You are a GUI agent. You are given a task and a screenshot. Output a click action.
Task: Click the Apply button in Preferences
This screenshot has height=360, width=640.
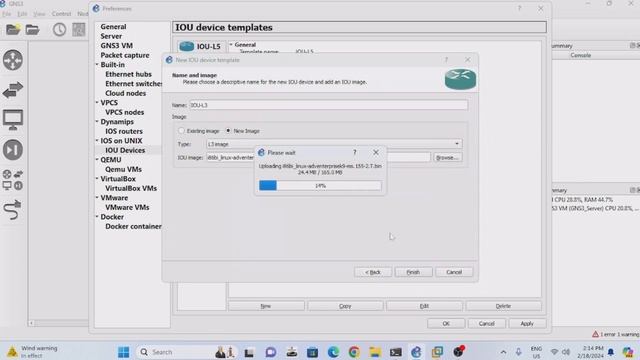click(x=527, y=323)
